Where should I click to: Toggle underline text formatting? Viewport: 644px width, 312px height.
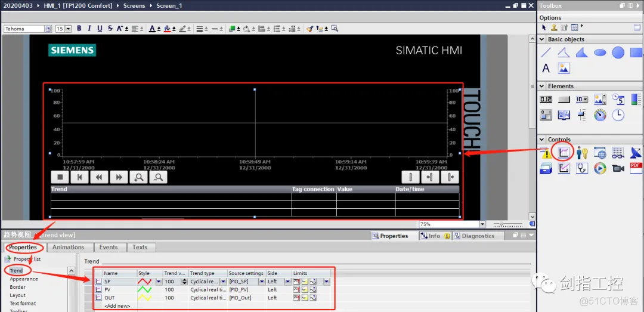click(100, 29)
